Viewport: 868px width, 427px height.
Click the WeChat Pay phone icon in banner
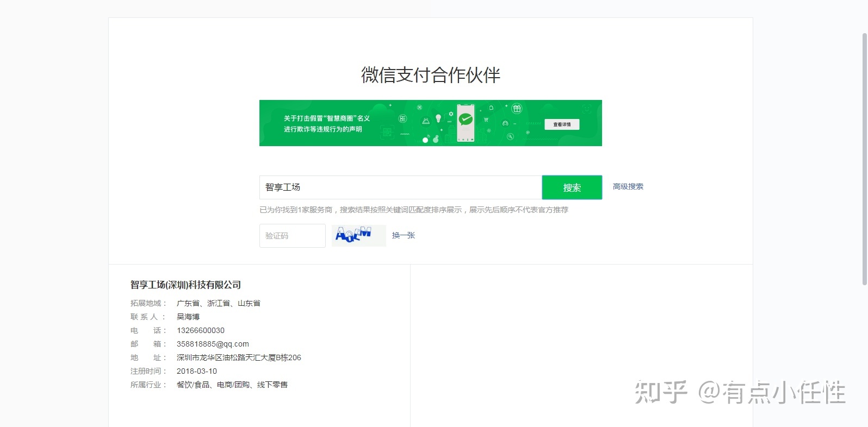[x=465, y=123]
